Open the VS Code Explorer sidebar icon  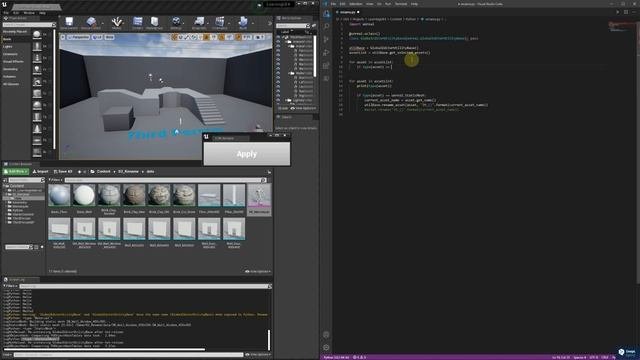click(326, 13)
